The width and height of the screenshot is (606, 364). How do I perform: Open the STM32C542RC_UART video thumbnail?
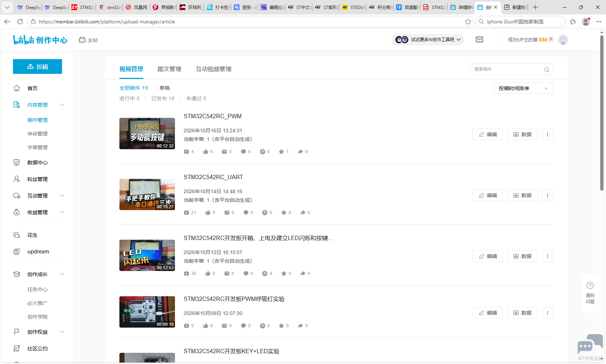[147, 194]
